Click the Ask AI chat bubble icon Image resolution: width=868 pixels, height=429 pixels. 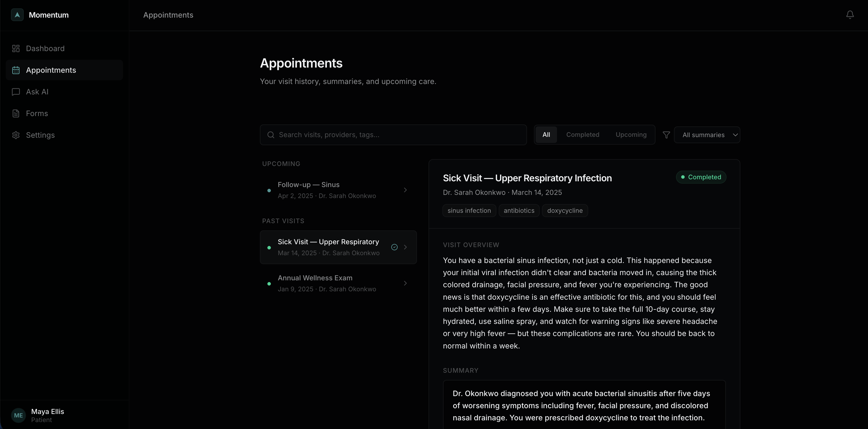[16, 92]
